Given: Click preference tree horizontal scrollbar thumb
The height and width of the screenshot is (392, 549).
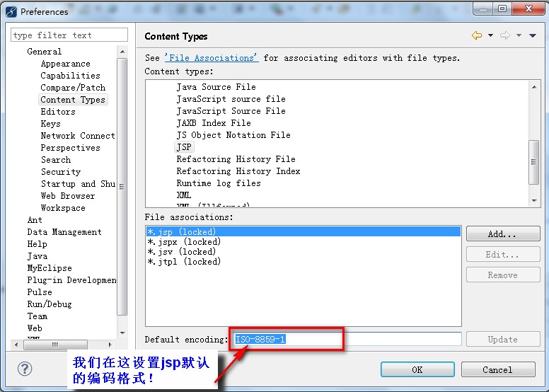Looking at the screenshot, I should [x=55, y=345].
